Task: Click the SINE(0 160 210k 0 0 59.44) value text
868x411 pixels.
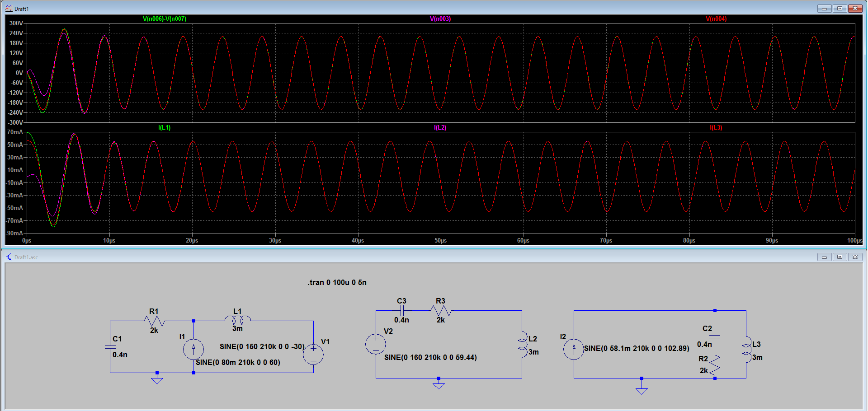Action: tap(430, 358)
